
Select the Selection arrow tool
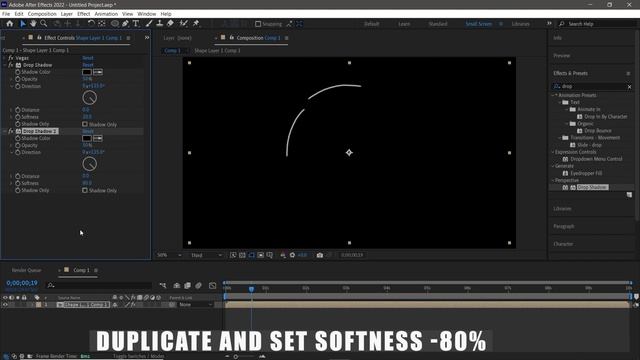23,24
